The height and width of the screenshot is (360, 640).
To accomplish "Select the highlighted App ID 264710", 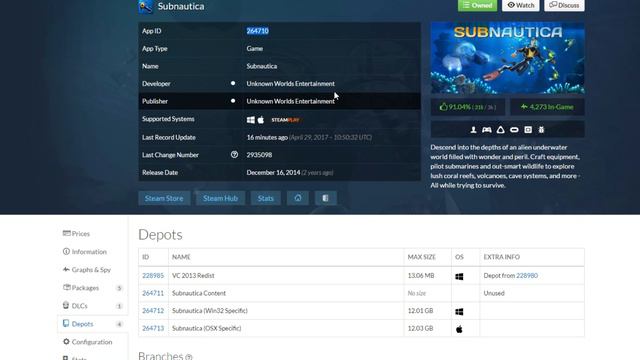I will pyautogui.click(x=258, y=31).
